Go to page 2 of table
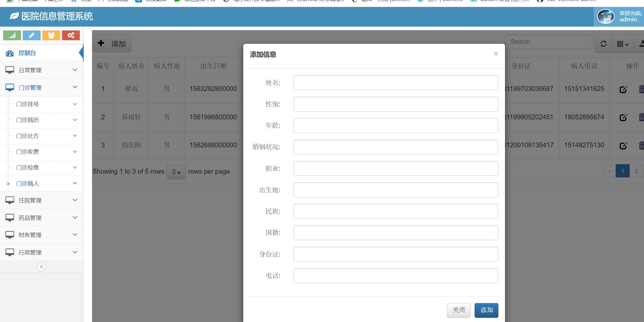This screenshot has width=644, height=322. (x=636, y=171)
